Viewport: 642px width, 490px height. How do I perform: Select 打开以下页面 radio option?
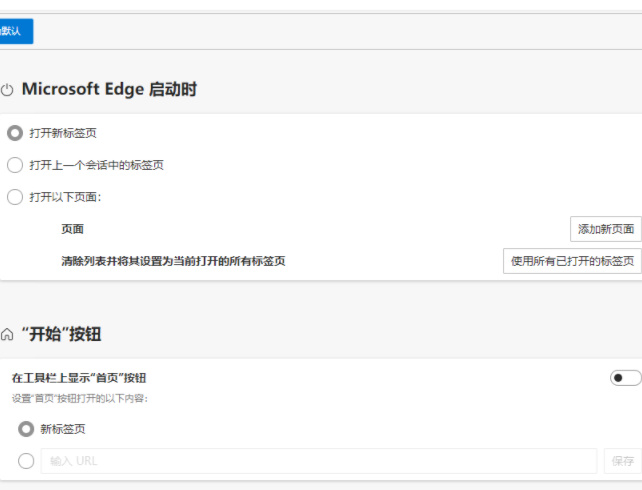15,197
